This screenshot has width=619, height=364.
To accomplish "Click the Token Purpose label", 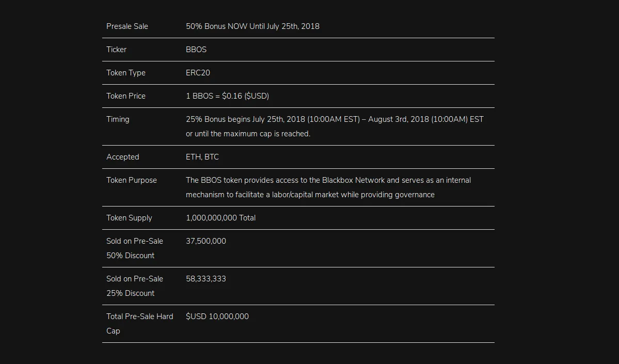I will coord(132,180).
